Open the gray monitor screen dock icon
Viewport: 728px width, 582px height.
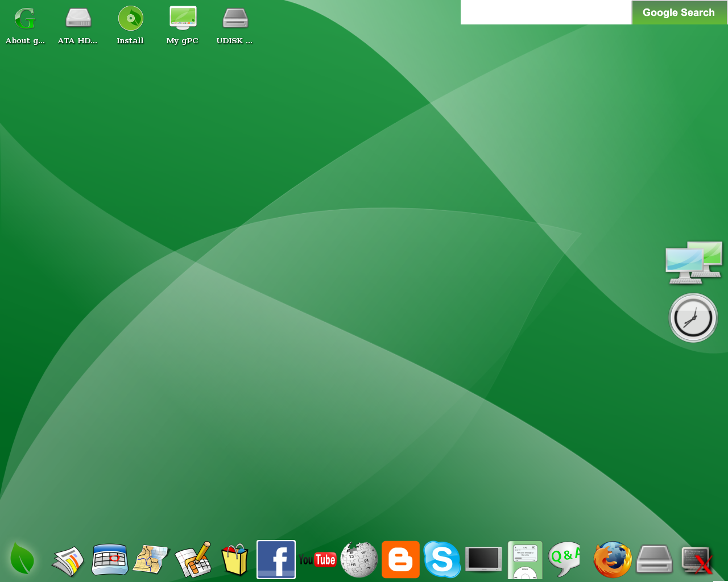[x=483, y=559]
